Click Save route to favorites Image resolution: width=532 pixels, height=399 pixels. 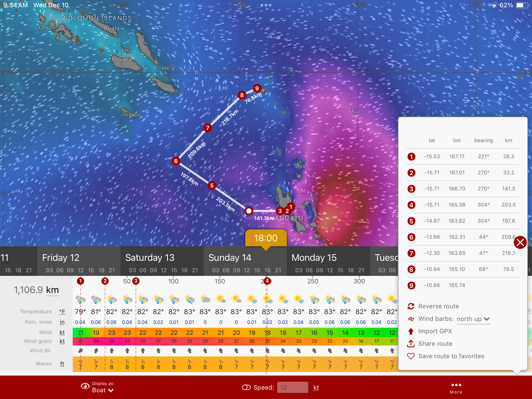[x=451, y=356]
